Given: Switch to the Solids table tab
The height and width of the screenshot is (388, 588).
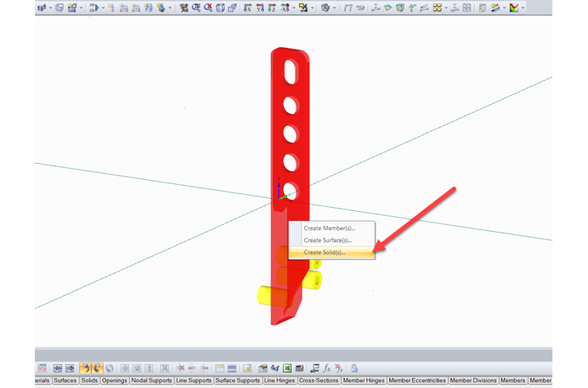Looking at the screenshot, I should point(89,380).
